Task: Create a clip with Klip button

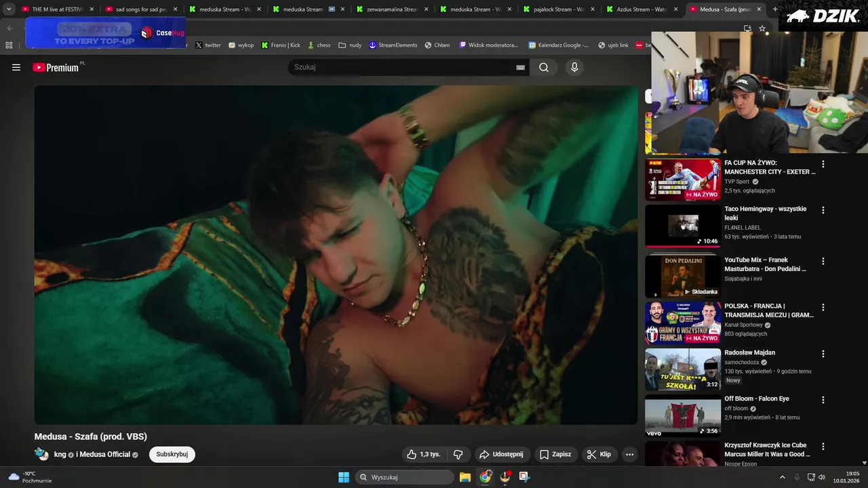Action: click(599, 454)
